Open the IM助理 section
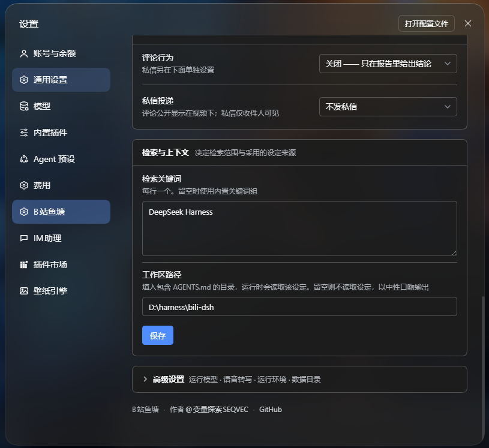The image size is (489, 448). pyautogui.click(x=61, y=238)
